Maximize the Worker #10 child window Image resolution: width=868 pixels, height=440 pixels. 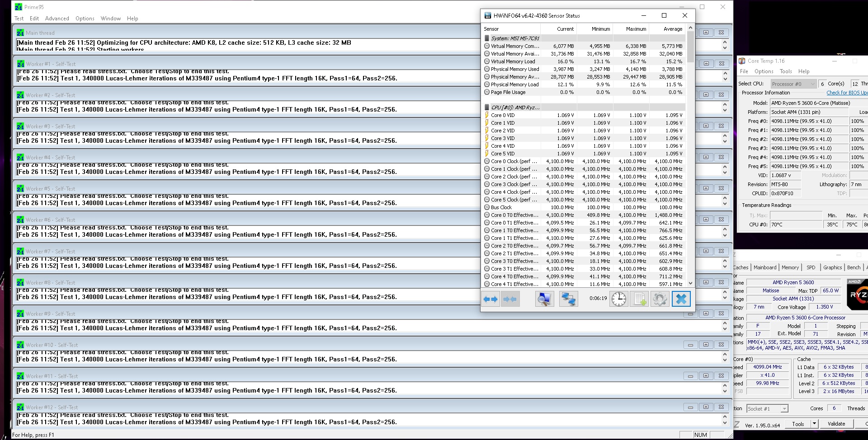coord(706,345)
